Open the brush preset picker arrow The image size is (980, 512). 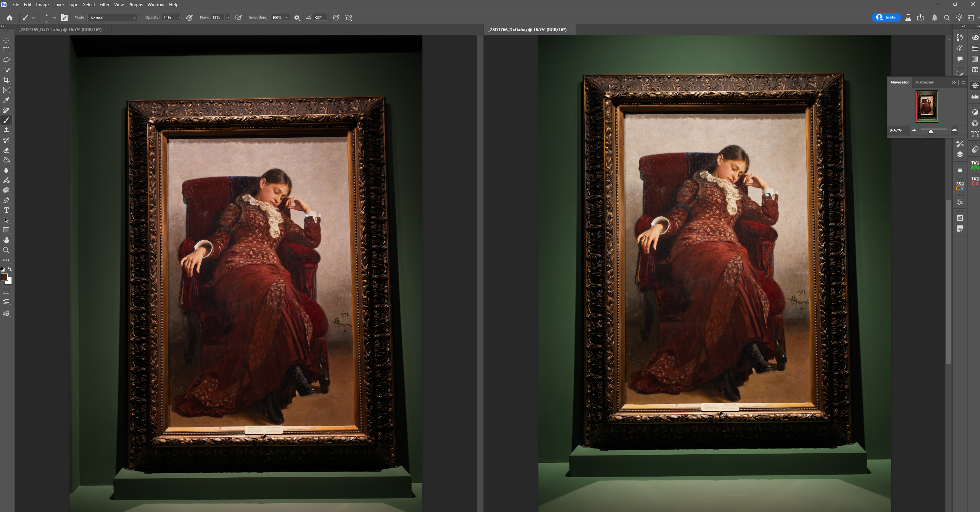click(54, 18)
